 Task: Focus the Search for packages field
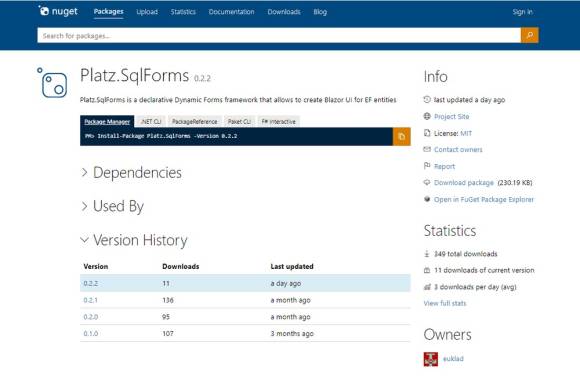click(x=279, y=35)
